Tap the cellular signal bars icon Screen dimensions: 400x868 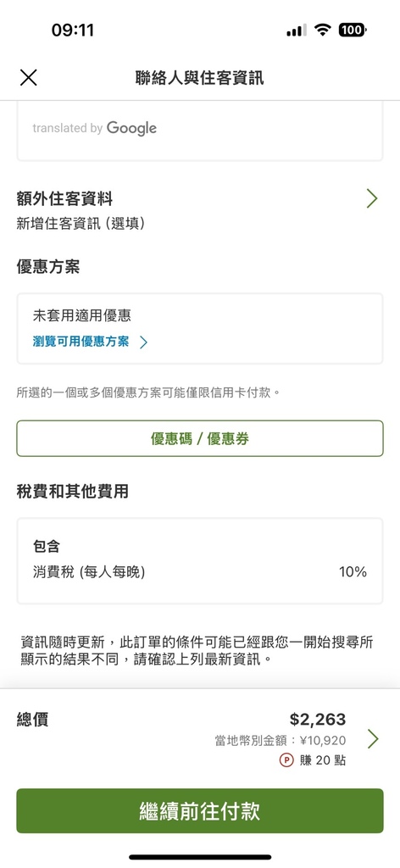pyautogui.click(x=297, y=31)
